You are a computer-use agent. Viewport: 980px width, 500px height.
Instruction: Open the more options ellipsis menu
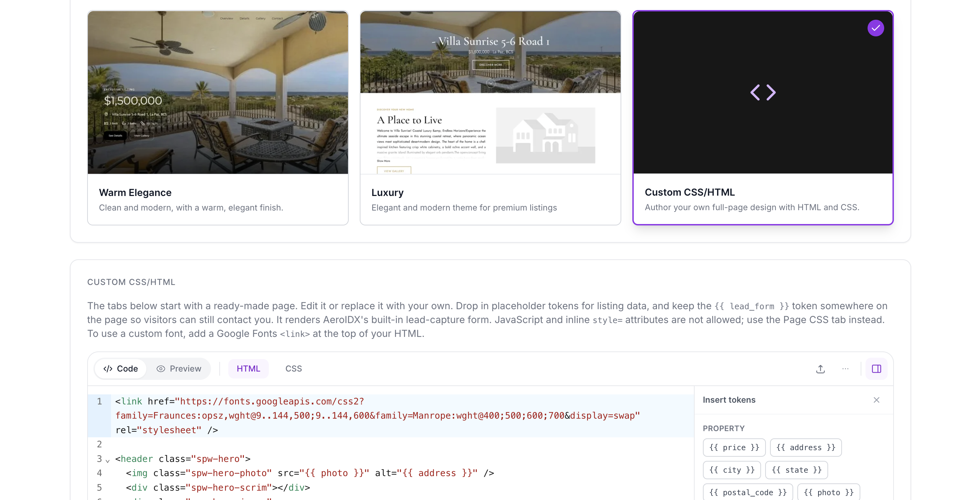845,369
